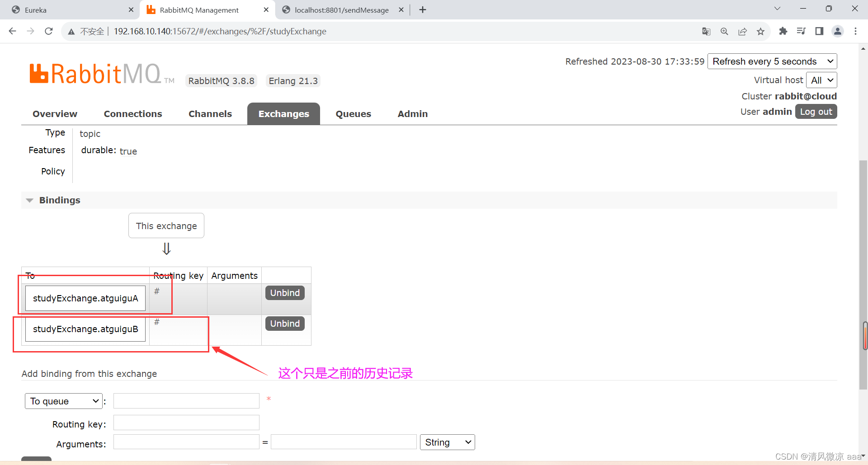Open the Channels tab
The height and width of the screenshot is (465, 868).
210,114
